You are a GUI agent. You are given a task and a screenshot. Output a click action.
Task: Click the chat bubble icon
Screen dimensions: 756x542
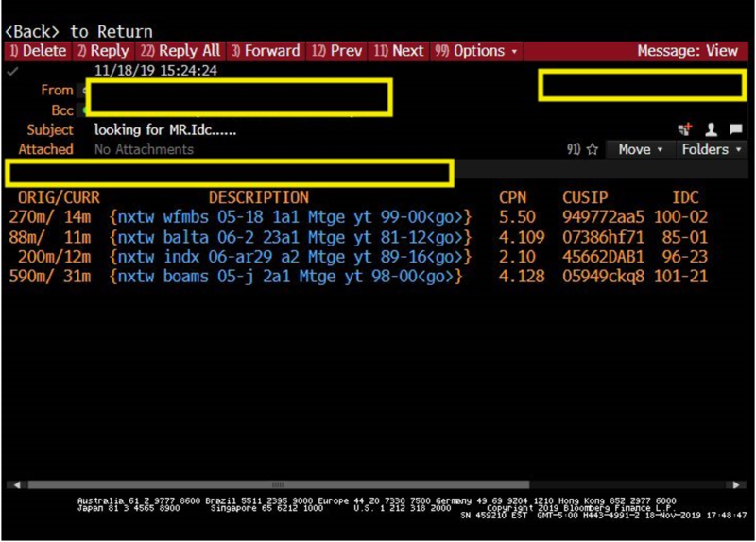tap(736, 129)
